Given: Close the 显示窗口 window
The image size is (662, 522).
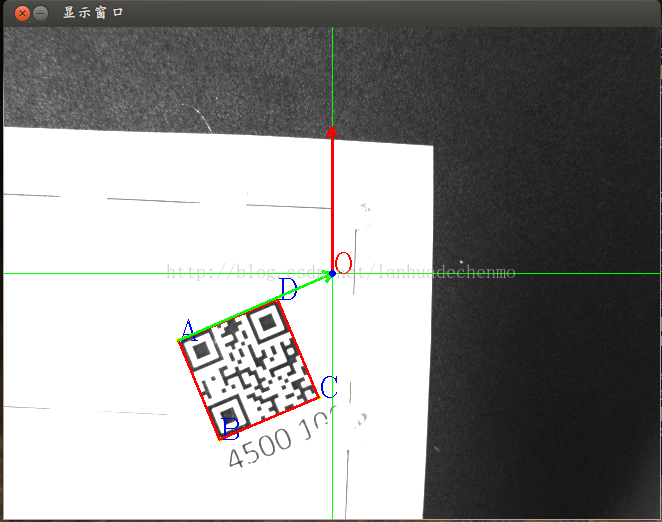Looking at the screenshot, I should coord(22,14).
